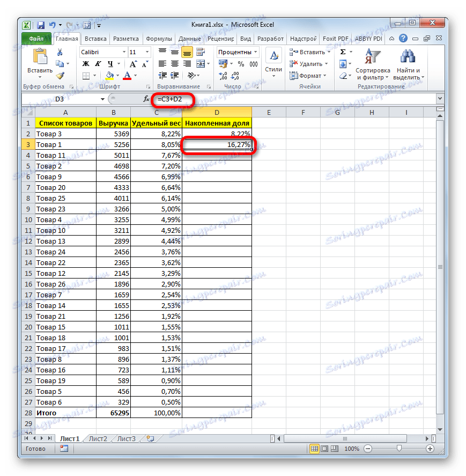Open the Name Box dropdown arrow

point(102,99)
